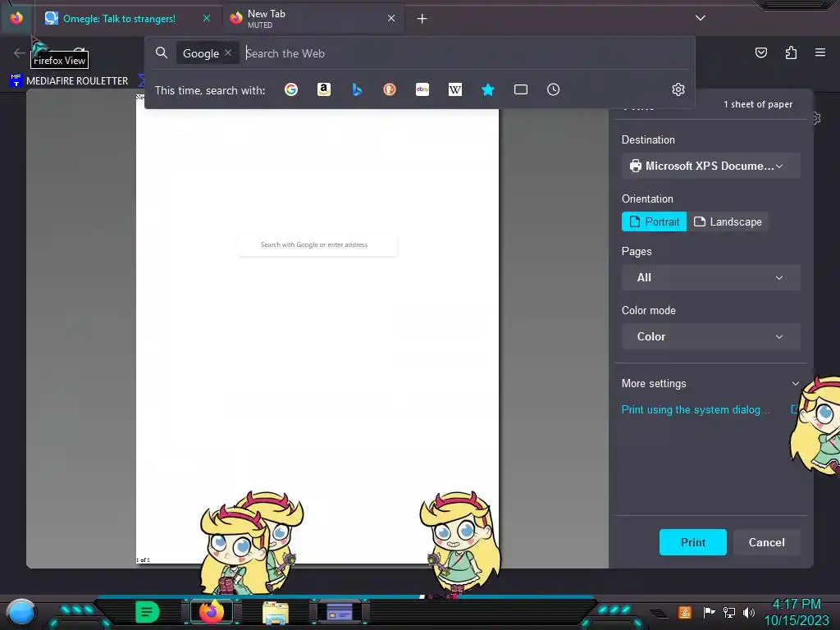The image size is (840, 630).
Task: Select Portrait orientation
Action: coord(654,221)
